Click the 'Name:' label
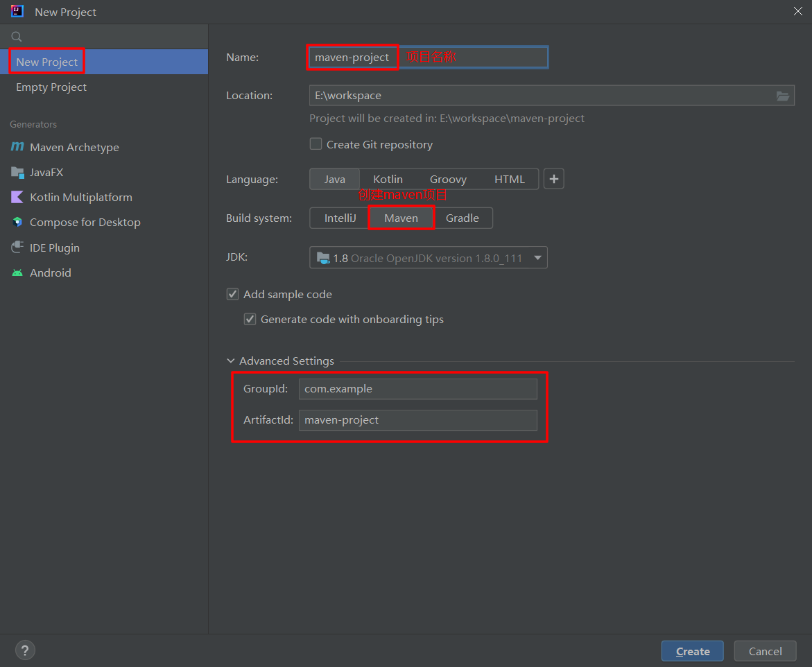 [x=243, y=57]
